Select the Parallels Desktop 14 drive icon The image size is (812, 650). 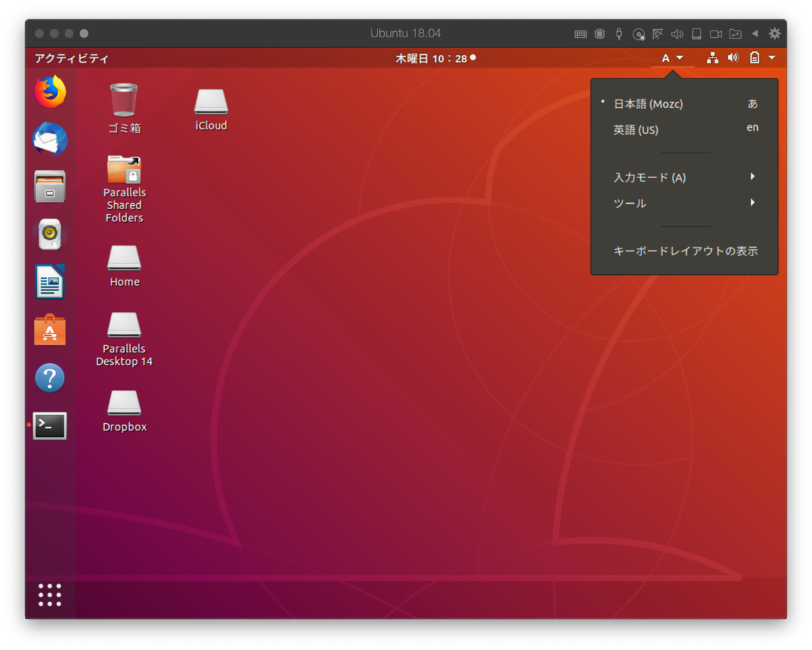point(124,339)
